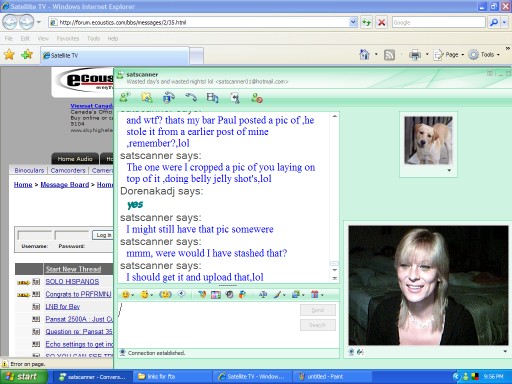
Task: Select the Satellite TV browser tab
Action: 115,55
